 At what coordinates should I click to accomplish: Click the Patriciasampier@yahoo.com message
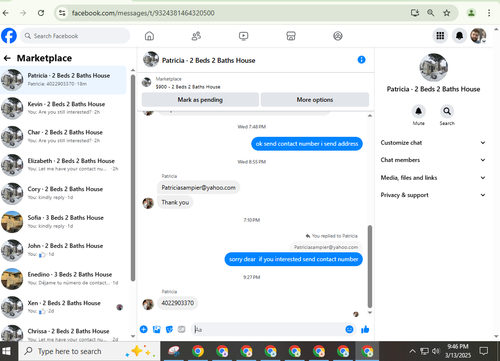pos(199,188)
